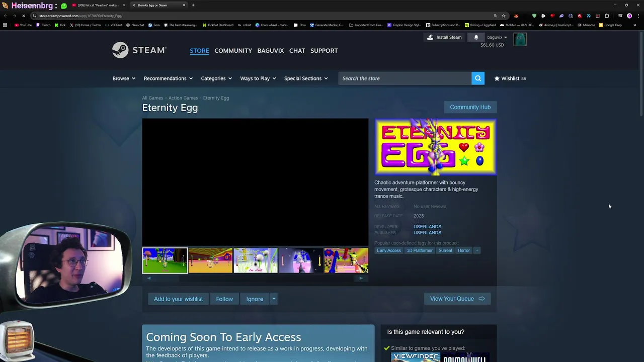This screenshot has height=362, width=644.
Task: Ignore this game
Action: click(x=255, y=299)
